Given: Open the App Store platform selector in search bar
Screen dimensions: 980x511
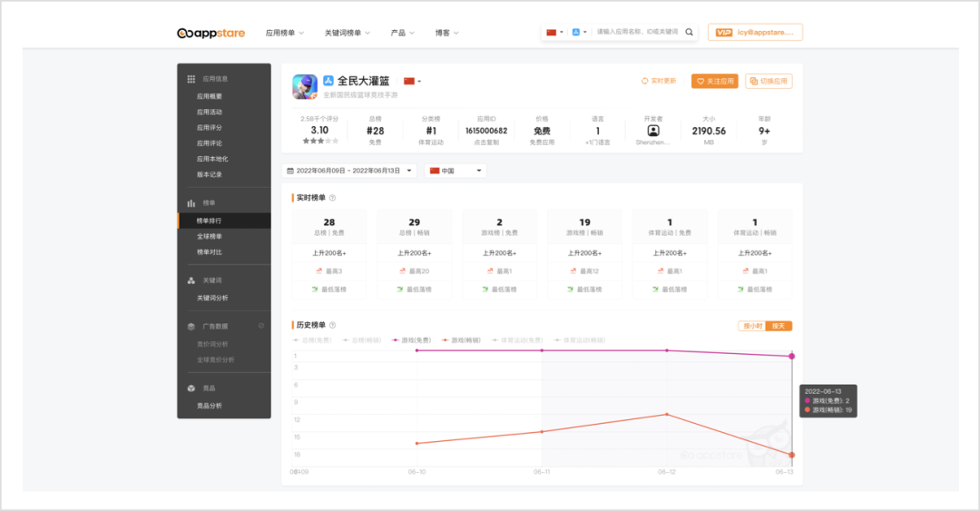Looking at the screenshot, I should [579, 32].
